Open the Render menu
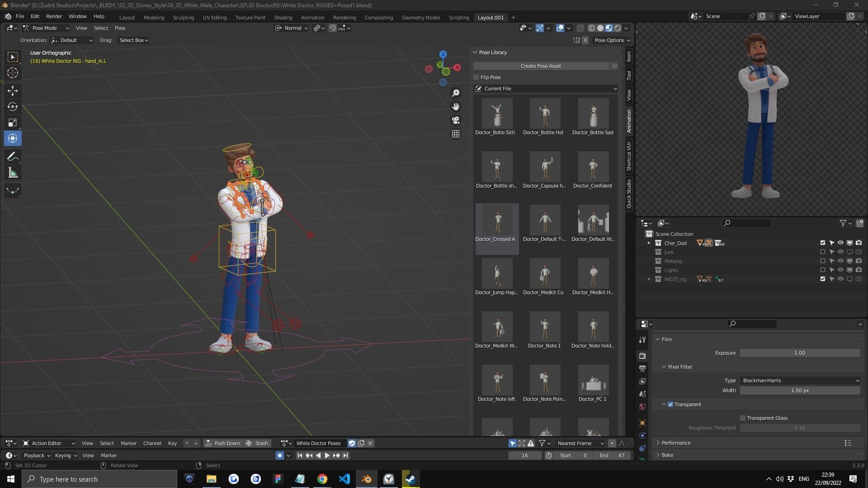Screen dimensions: 868x488 (x=54, y=16)
